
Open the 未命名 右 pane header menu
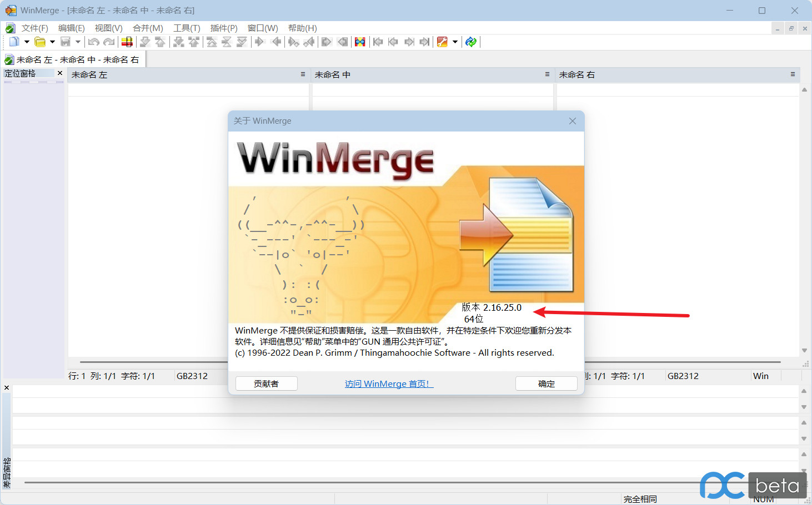pos(793,74)
